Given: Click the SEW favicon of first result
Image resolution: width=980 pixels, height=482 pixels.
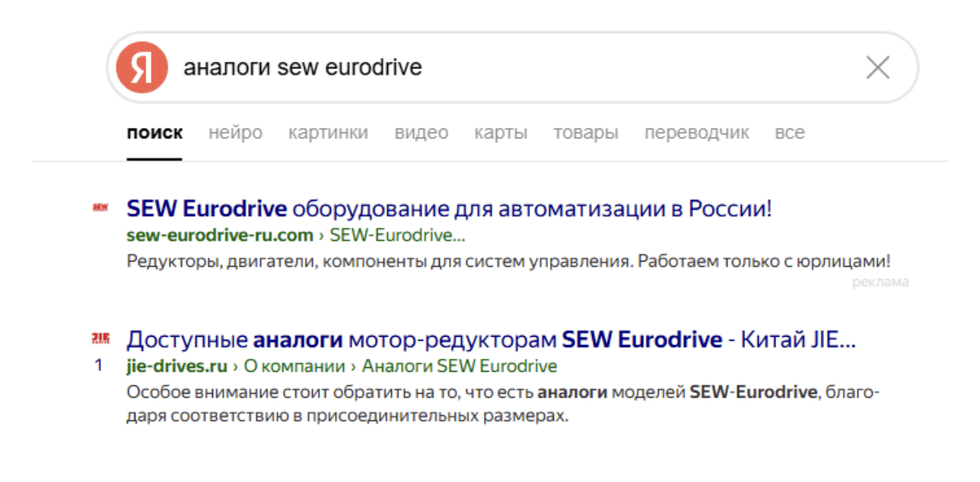Looking at the screenshot, I should [100, 207].
